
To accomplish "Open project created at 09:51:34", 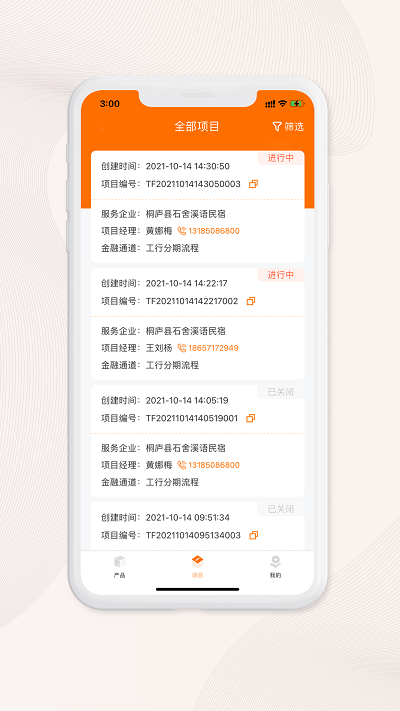I will pyautogui.click(x=198, y=526).
